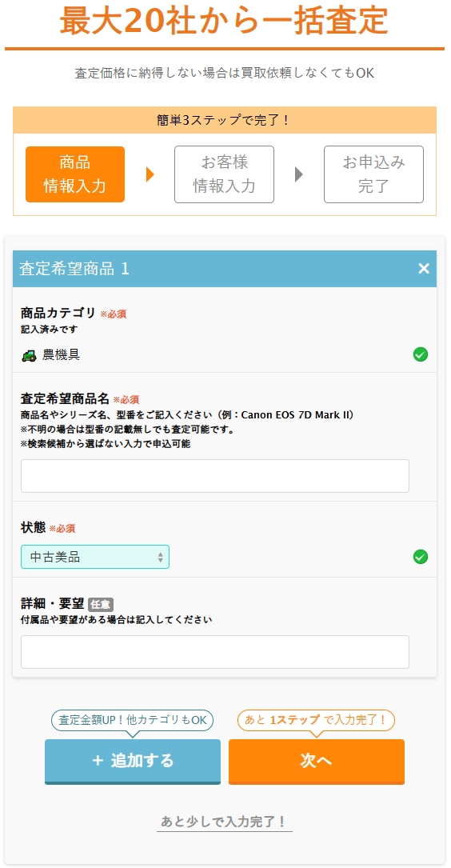This screenshot has width=451, height=868.
Task: Open the 中古美品 condition dropdown
Action: 95,557
